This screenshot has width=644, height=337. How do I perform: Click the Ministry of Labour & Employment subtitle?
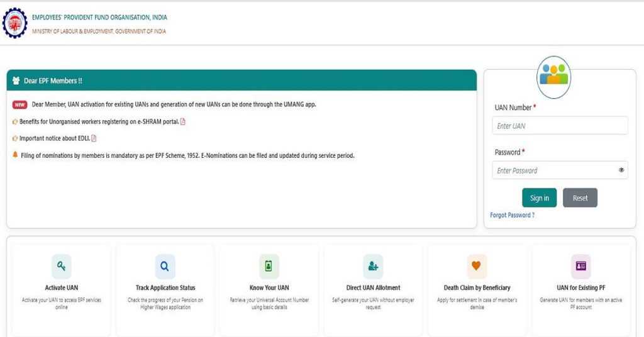[x=99, y=31]
